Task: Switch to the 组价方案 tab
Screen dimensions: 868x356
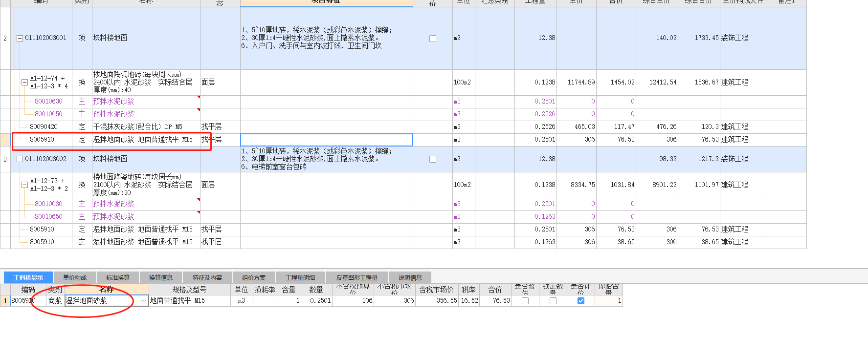Action: coord(254,277)
